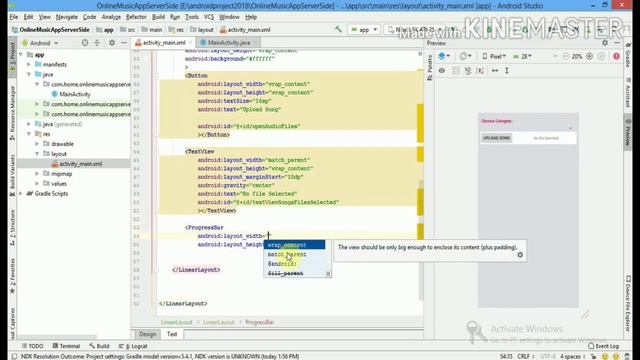Screen dimensions: 640x360
Task: Collapse the res folder
Action: pyautogui.click(x=29, y=134)
